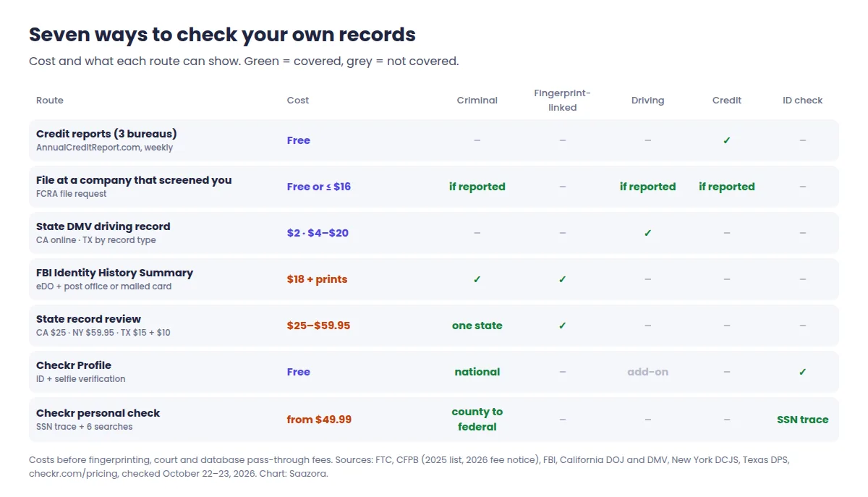This screenshot has width=868, height=497.
Task: Click the 'SSN trace' ID check value
Action: [x=803, y=420]
